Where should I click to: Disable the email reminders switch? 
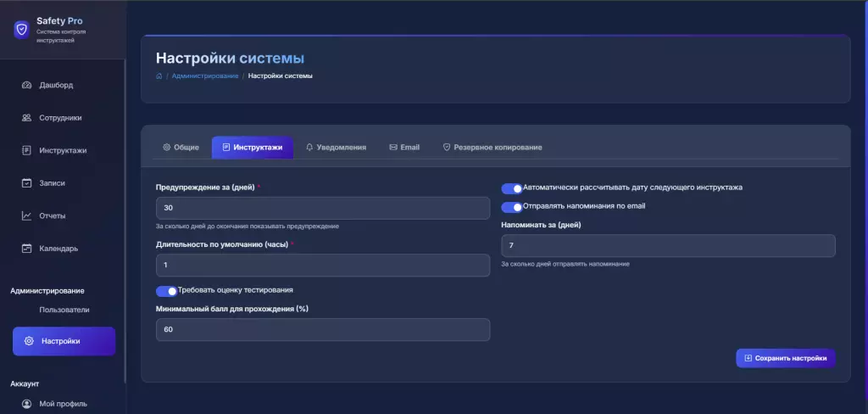[x=511, y=207]
